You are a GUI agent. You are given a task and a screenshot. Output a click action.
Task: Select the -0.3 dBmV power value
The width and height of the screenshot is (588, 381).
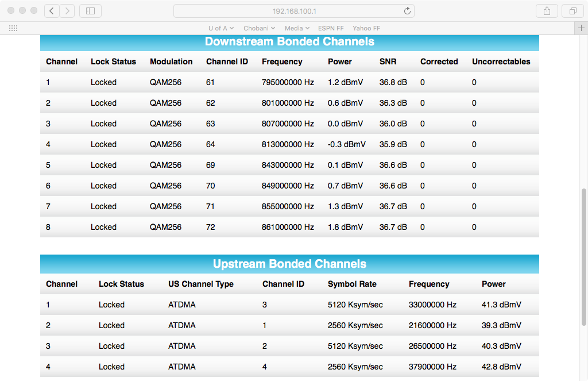(x=346, y=144)
